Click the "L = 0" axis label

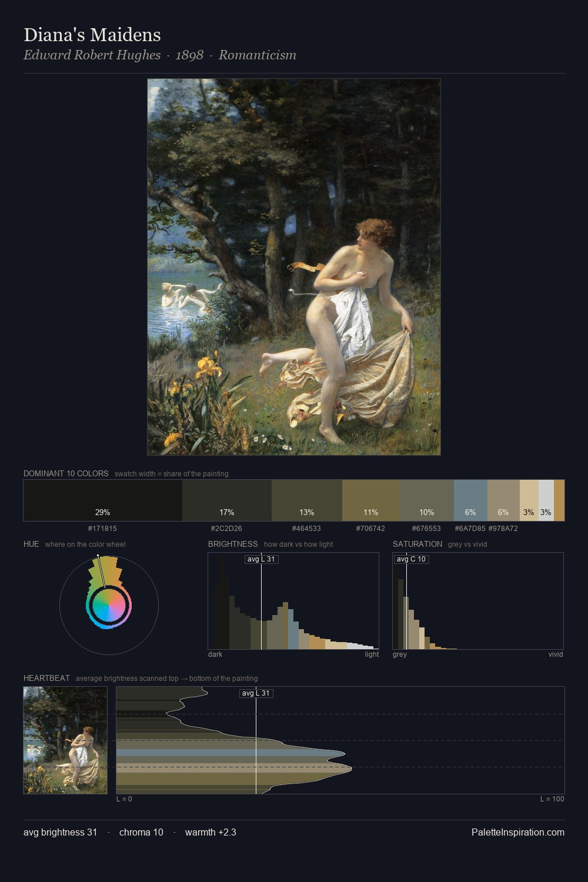click(x=124, y=799)
